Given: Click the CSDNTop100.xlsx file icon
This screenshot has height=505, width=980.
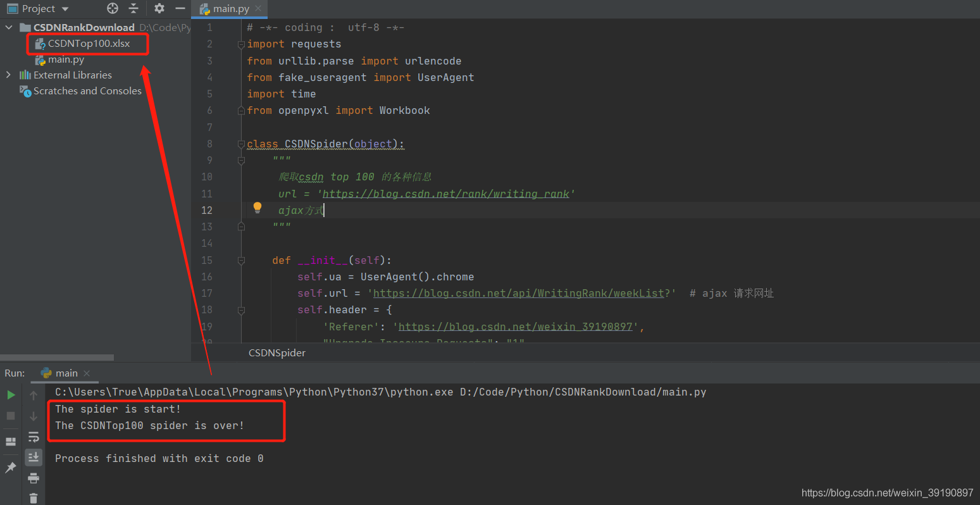Looking at the screenshot, I should 40,44.
